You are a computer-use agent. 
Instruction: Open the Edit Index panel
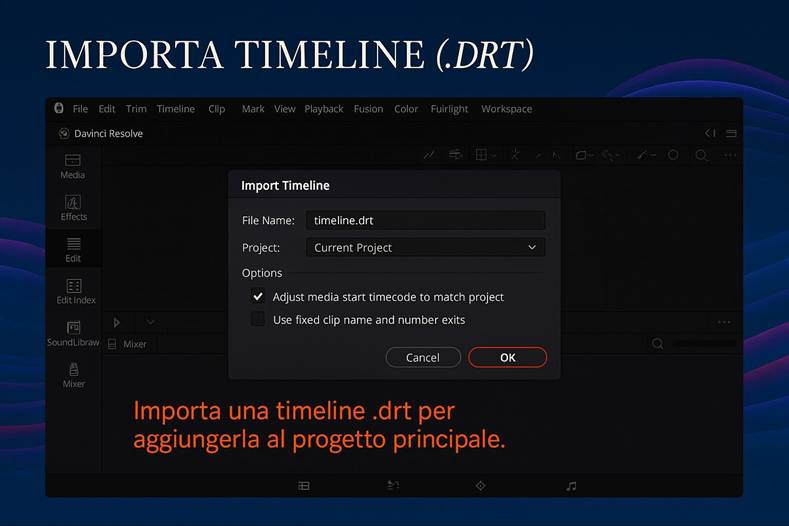(x=75, y=291)
